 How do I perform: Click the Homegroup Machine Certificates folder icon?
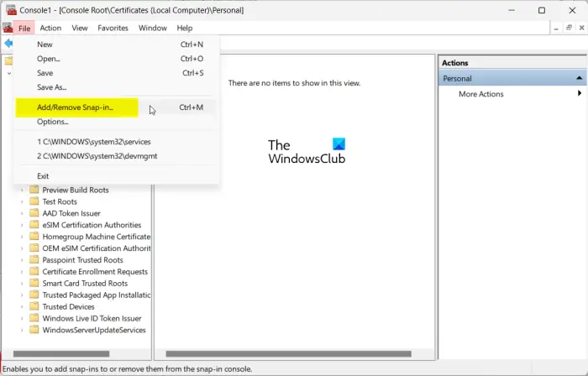34,237
